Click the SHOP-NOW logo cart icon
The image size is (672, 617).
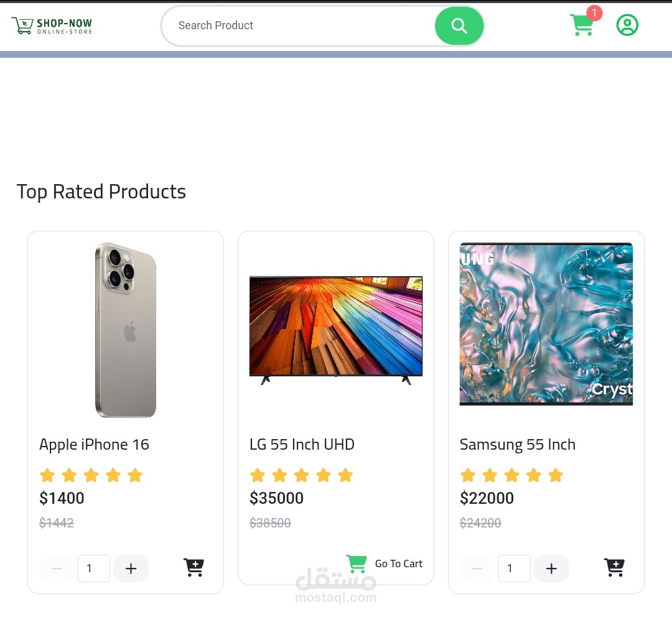coord(22,24)
